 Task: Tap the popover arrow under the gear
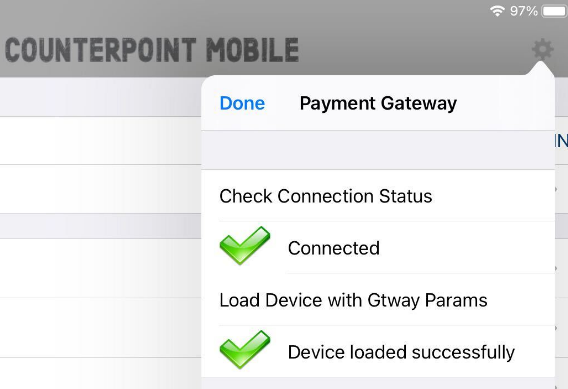pyautogui.click(x=540, y=68)
